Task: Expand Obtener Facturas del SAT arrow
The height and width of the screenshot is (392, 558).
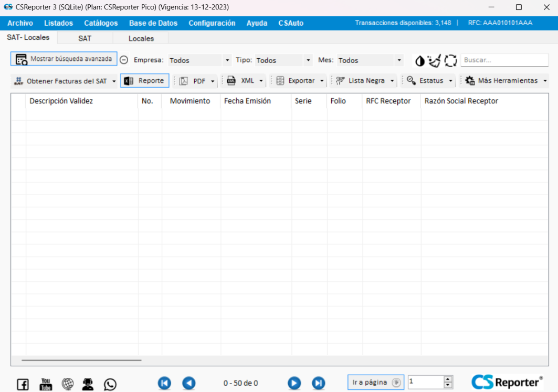Action: [x=114, y=81]
